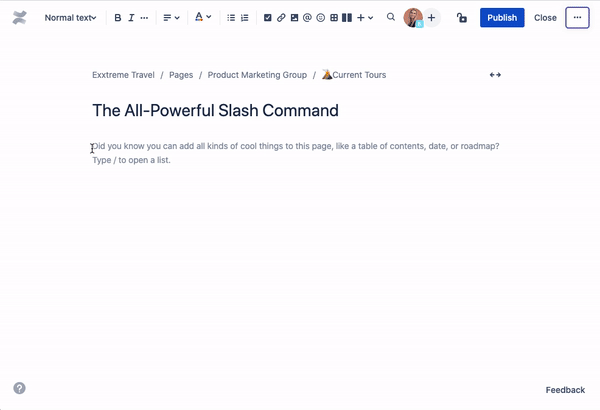Mention a user with the @ icon
Viewport: 600px width, 410px height.
coord(307,18)
